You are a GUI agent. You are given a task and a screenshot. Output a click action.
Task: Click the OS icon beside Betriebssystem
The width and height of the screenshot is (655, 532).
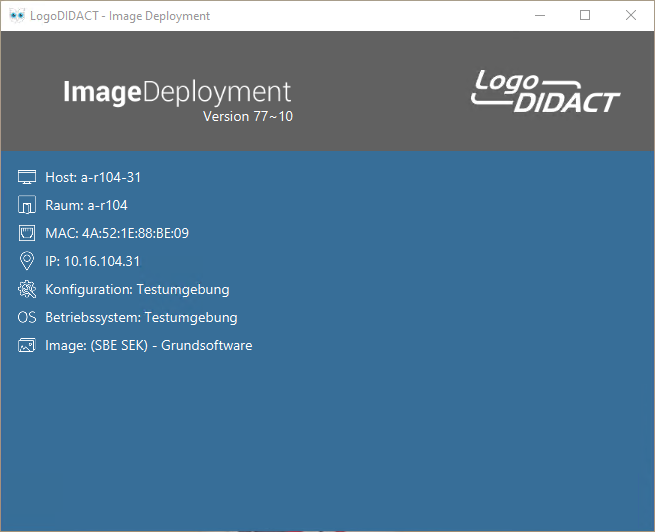click(27, 317)
